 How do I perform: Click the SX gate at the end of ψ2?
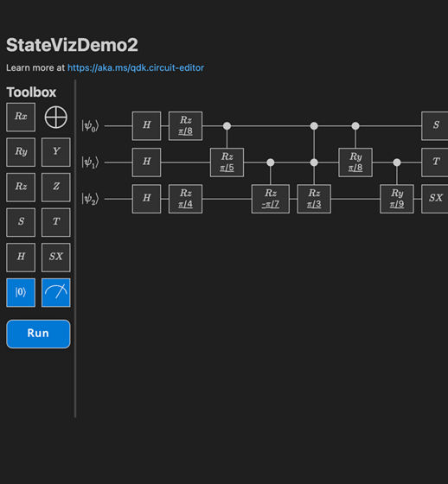[x=435, y=199]
